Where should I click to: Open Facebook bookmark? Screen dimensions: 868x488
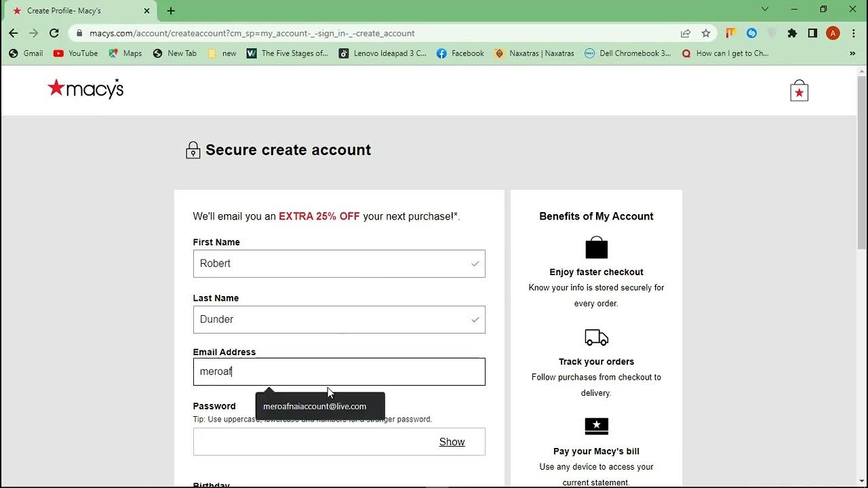(x=460, y=53)
